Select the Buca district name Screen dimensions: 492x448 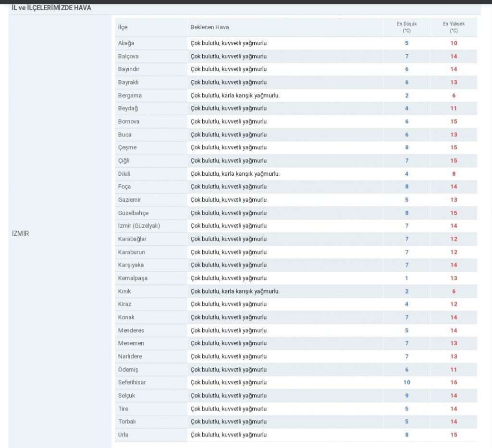pyautogui.click(x=124, y=135)
